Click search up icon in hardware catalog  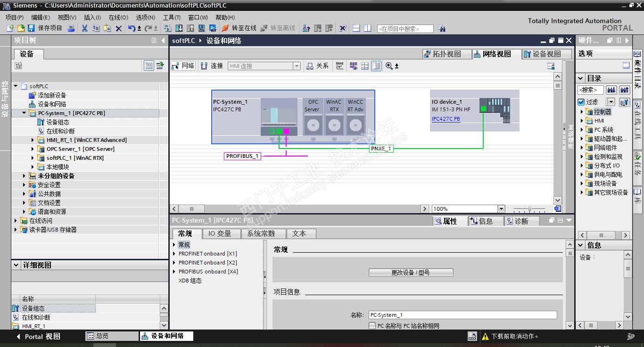625,90
